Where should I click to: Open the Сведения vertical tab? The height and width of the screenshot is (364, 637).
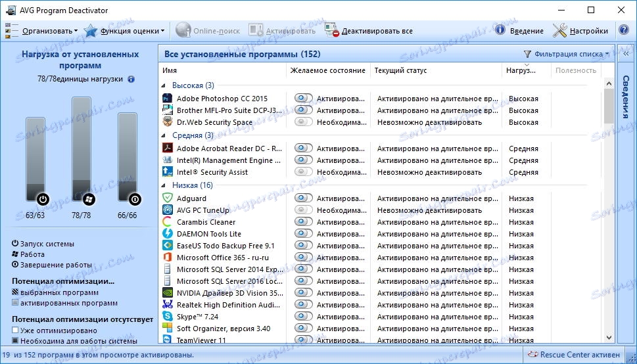(626, 97)
